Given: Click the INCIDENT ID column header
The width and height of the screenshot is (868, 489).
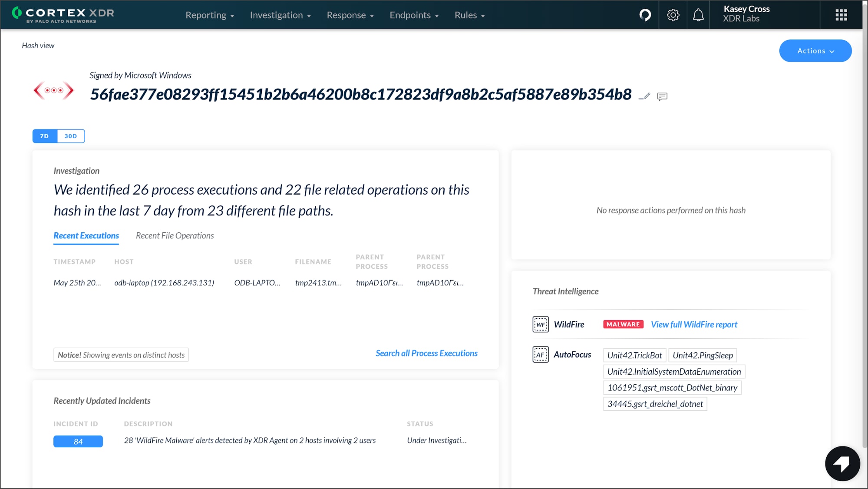Looking at the screenshot, I should pos(76,423).
